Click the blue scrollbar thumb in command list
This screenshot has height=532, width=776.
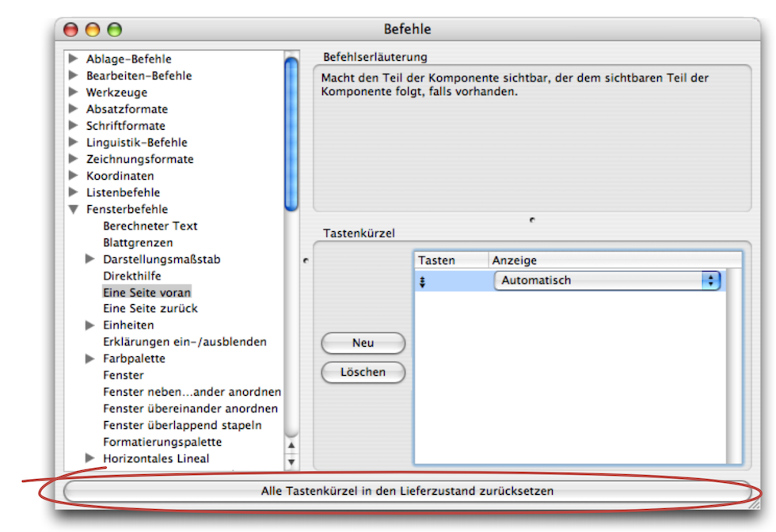pyautogui.click(x=291, y=131)
